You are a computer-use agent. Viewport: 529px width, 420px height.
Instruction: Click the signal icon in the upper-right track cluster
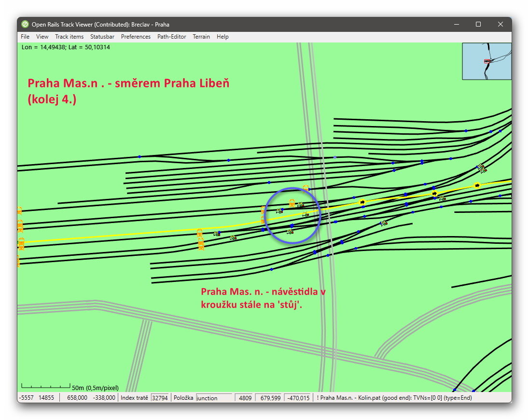482,168
